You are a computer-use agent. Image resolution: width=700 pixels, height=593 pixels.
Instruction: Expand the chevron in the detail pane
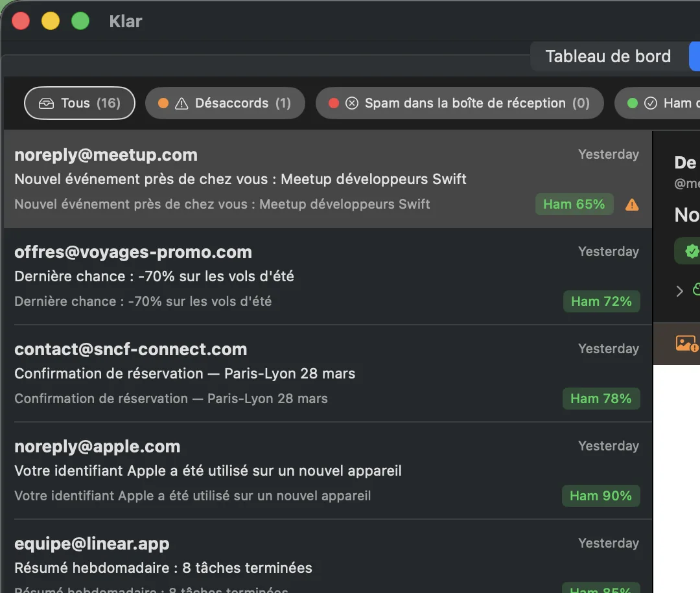(679, 291)
